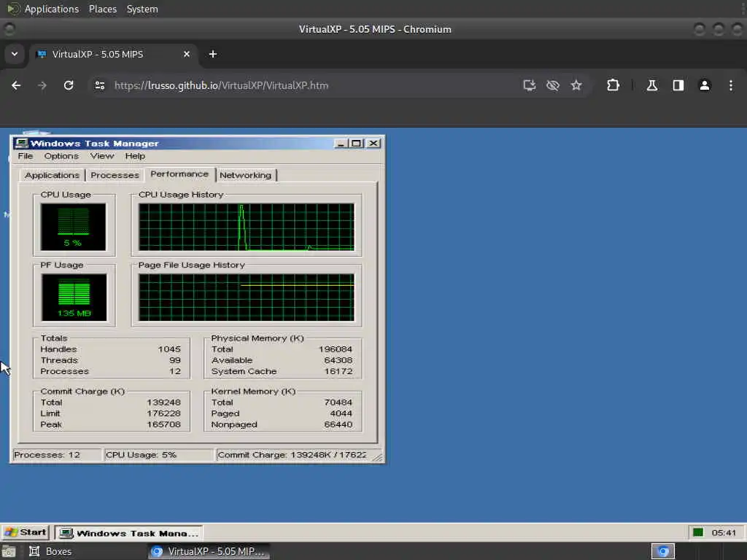Click Kernel Memory Total 70484
The height and width of the screenshot is (560, 747).
[338, 402]
